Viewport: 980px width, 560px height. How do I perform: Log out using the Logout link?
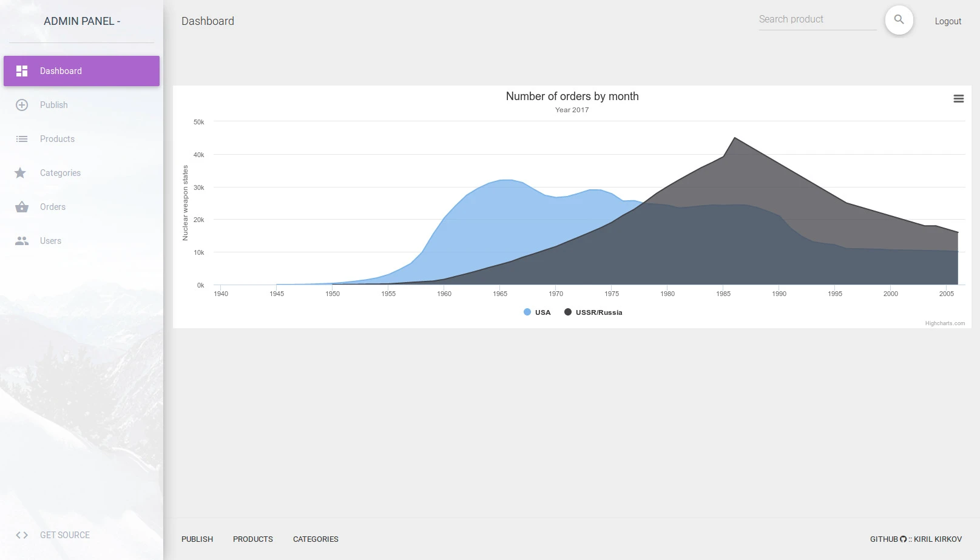click(948, 21)
